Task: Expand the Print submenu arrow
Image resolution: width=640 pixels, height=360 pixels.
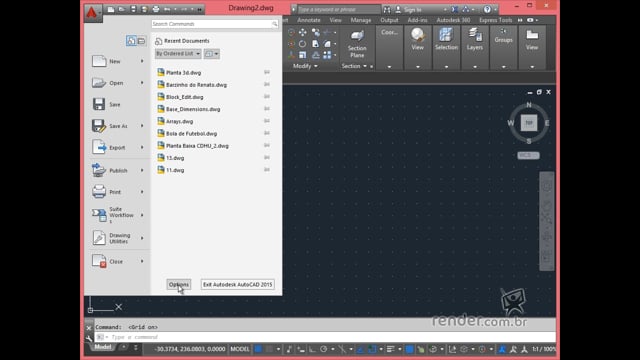Action: pos(142,192)
